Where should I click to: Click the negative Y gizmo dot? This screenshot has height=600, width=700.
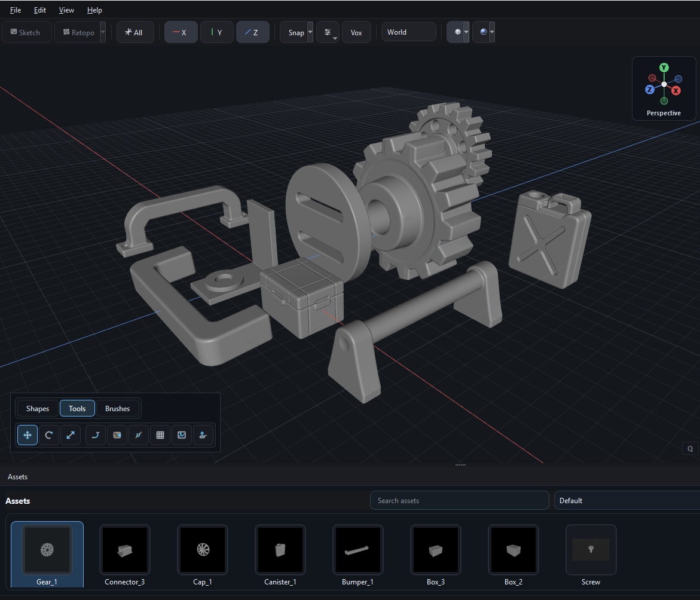[x=664, y=101]
